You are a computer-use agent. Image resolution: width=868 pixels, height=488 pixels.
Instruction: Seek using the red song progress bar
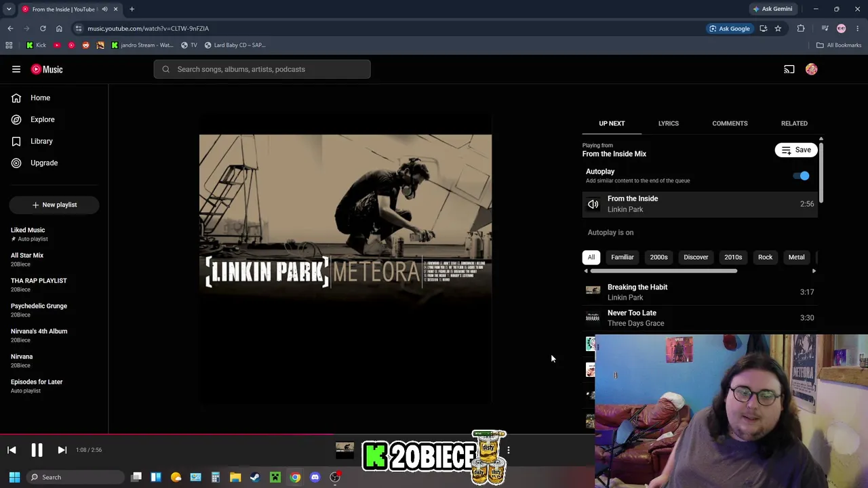pos(167,435)
